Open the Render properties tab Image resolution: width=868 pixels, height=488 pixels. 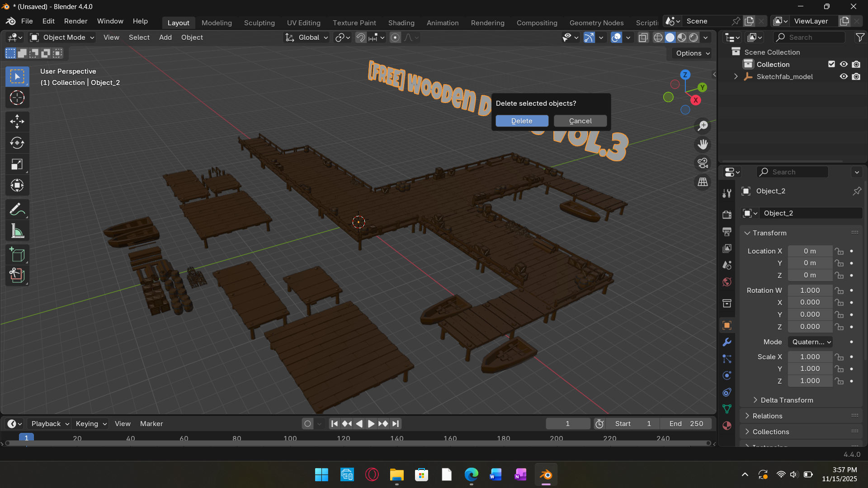pos(727,215)
